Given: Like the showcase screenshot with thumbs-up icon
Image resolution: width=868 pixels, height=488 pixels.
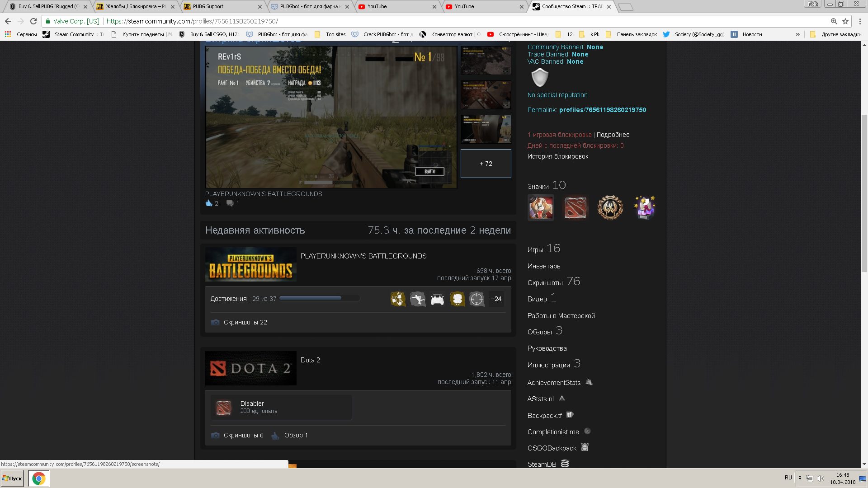Looking at the screenshot, I should [x=209, y=203].
